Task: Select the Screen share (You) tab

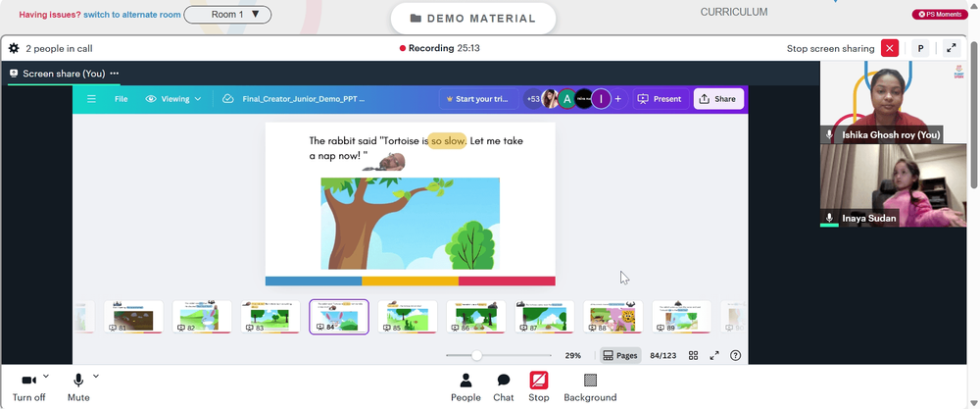Action: [x=64, y=74]
